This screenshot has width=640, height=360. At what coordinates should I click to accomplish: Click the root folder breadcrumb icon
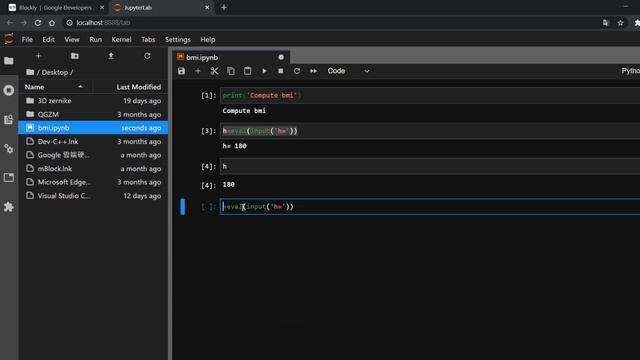(30, 72)
